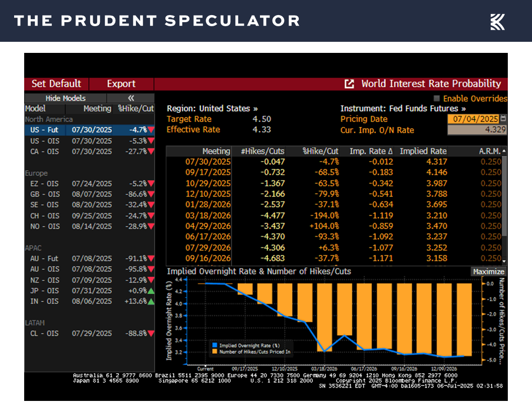Click the Pricing Date calendar icon
The image size is (532, 411).
[503, 118]
